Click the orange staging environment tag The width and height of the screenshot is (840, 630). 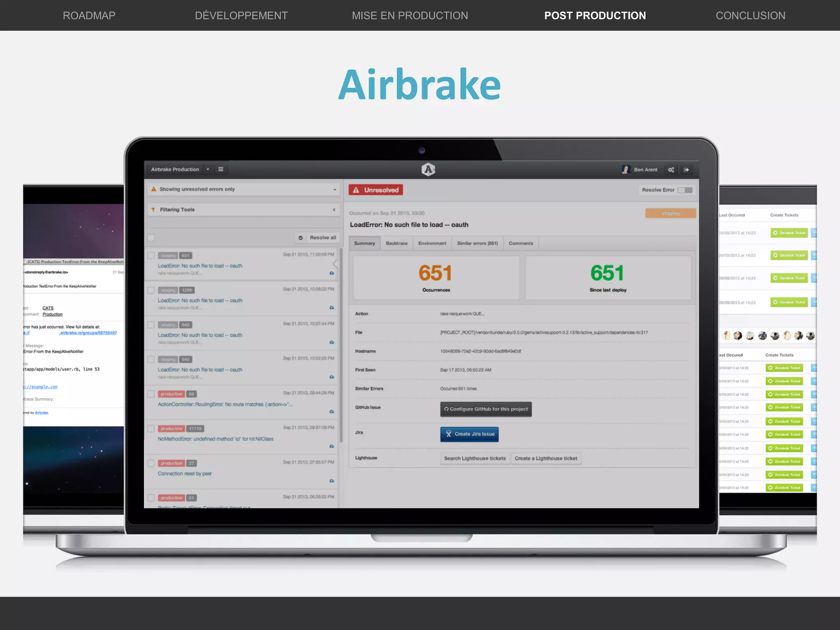(671, 213)
